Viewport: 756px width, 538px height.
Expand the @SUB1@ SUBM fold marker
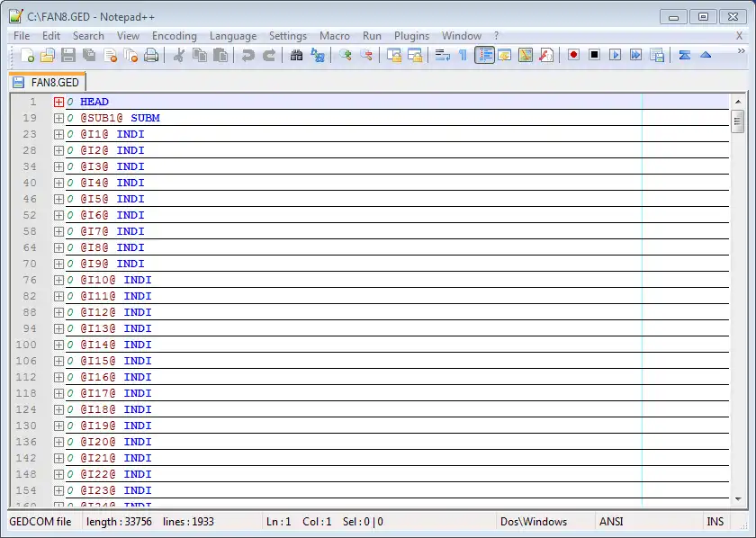click(x=58, y=118)
